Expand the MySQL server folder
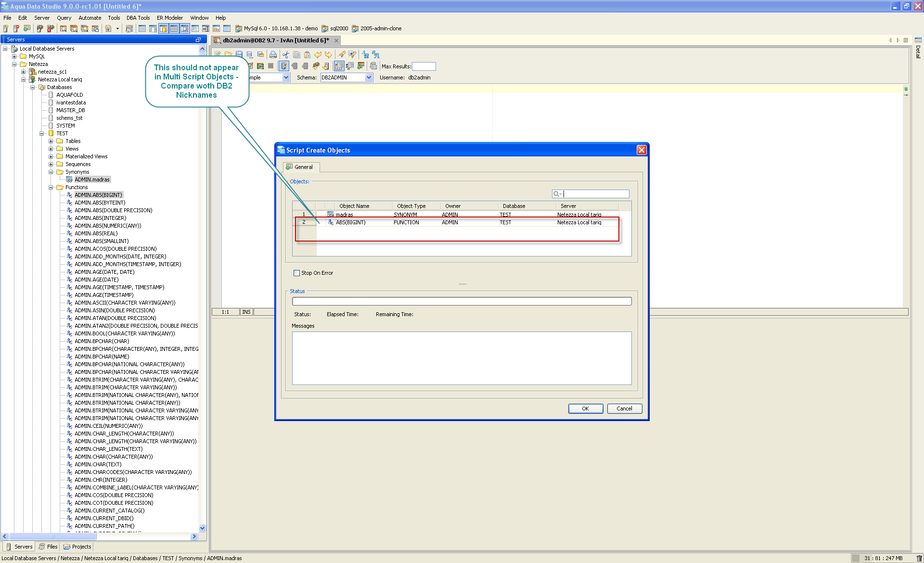Image resolution: width=924 pixels, height=563 pixels. [x=14, y=56]
